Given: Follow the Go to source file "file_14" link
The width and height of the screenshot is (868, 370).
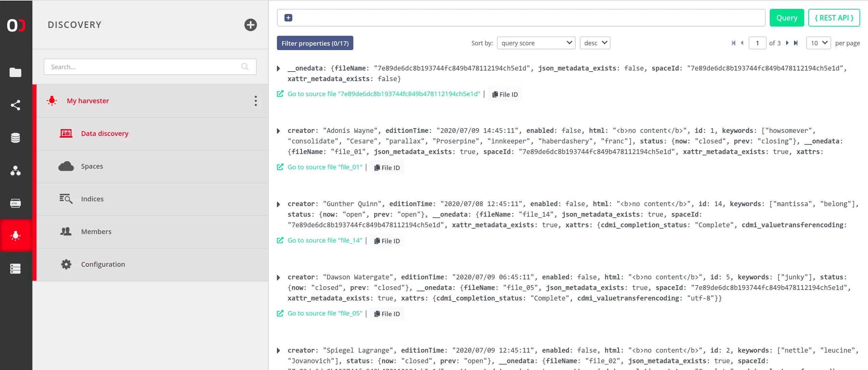Looking at the screenshot, I should 324,241.
